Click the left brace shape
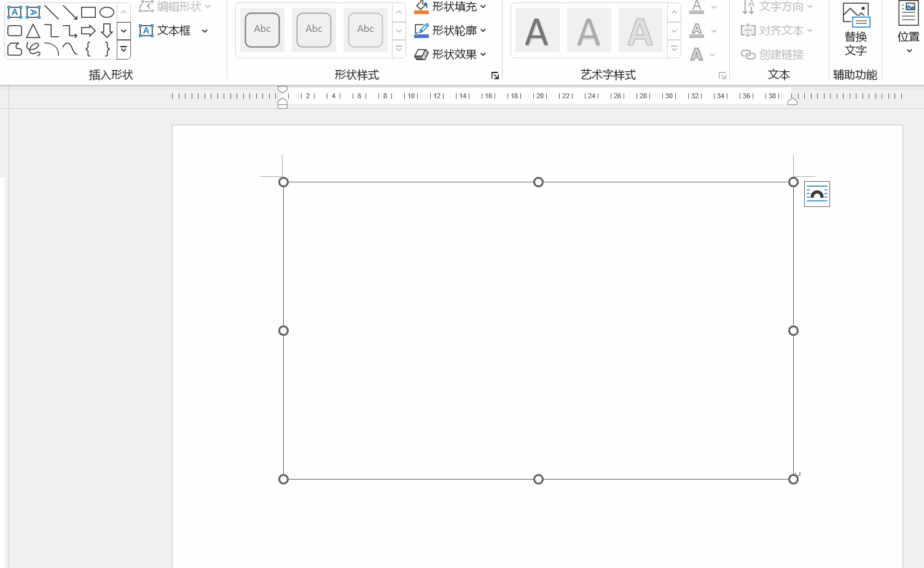Screen dimensions: 924x568 point(88,49)
